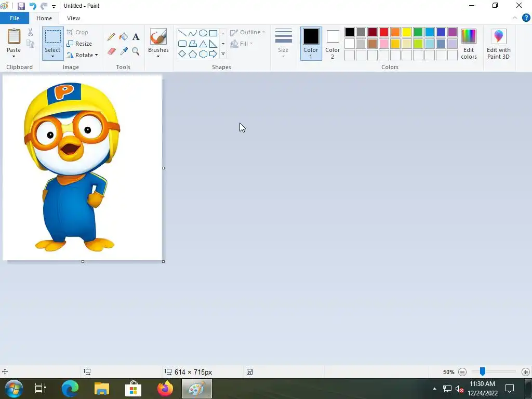
Task: Choose the Rectangle shape
Action: point(214,33)
